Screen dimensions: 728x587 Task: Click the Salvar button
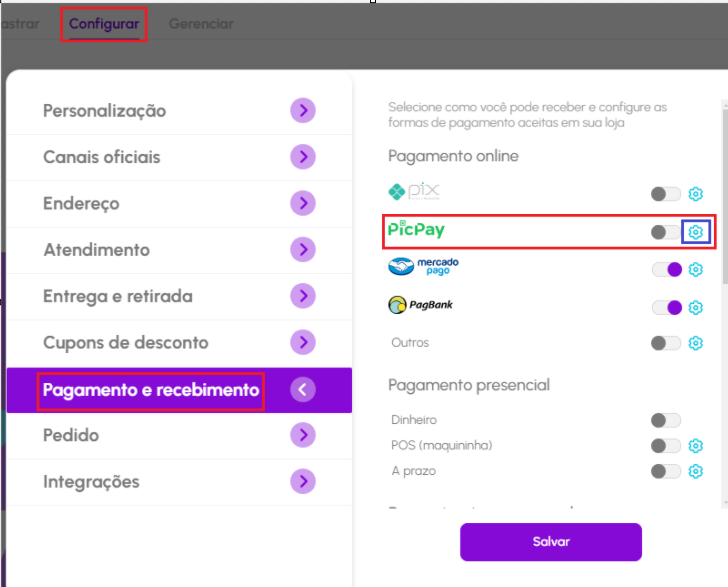(x=550, y=541)
